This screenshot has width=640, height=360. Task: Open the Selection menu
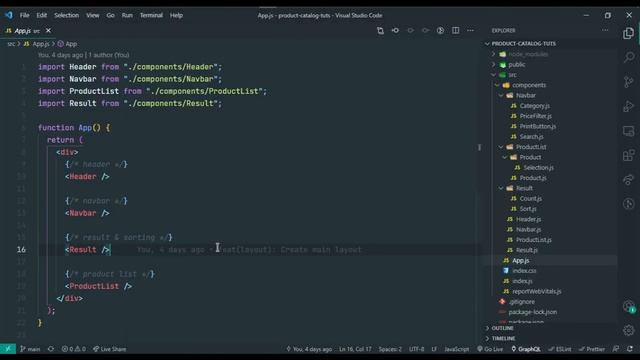pyautogui.click(x=67, y=15)
